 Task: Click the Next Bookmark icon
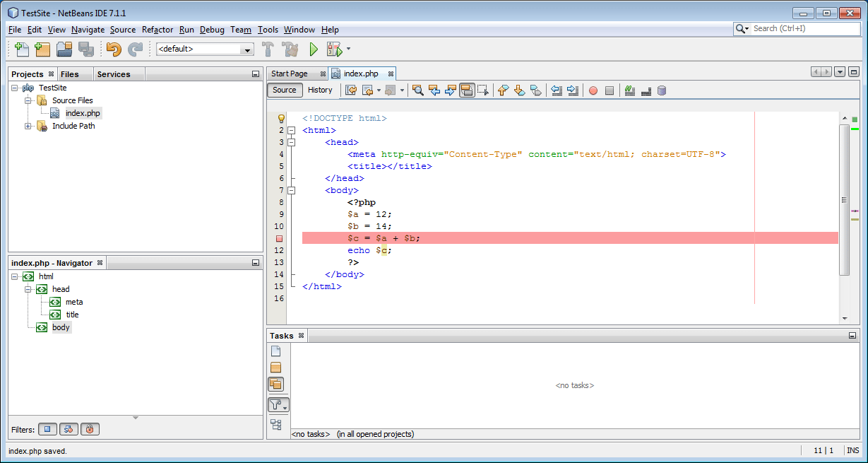(x=519, y=90)
